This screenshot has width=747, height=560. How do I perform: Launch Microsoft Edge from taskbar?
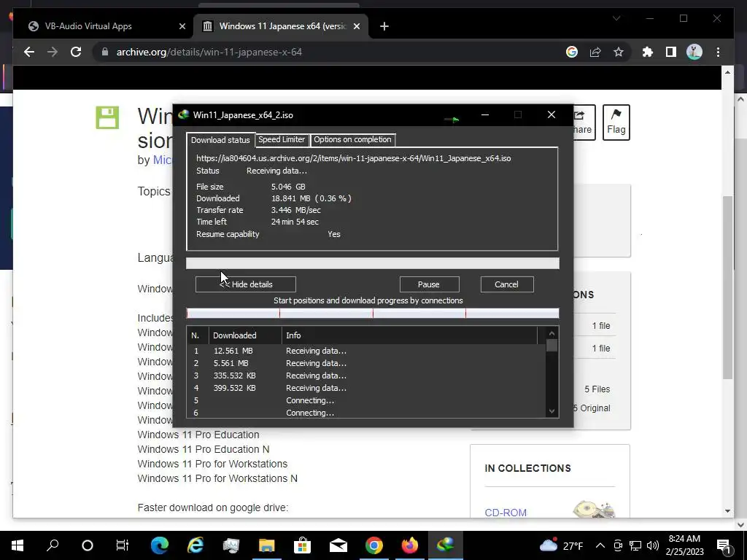point(160,545)
